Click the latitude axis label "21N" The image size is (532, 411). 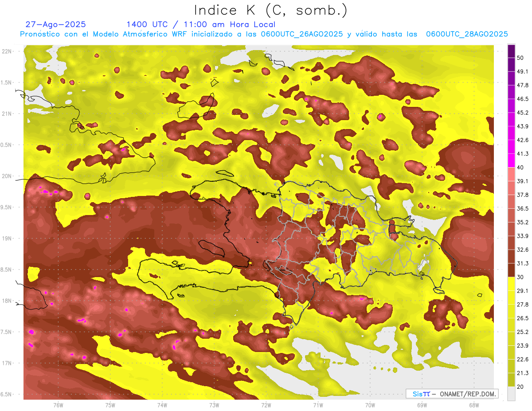click(8, 114)
